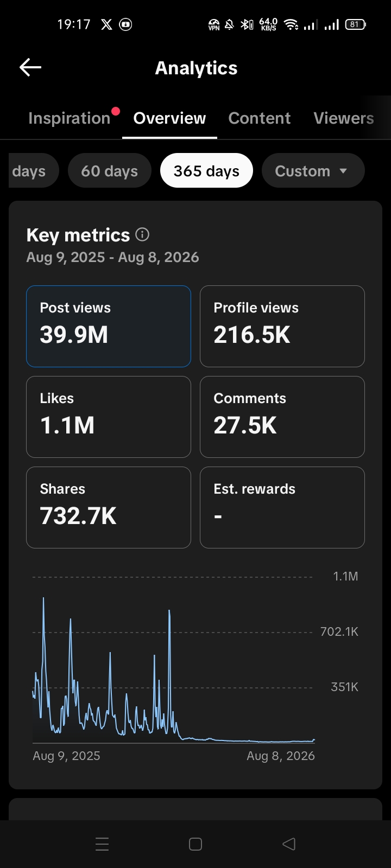Select the Shares metric card

(109, 508)
